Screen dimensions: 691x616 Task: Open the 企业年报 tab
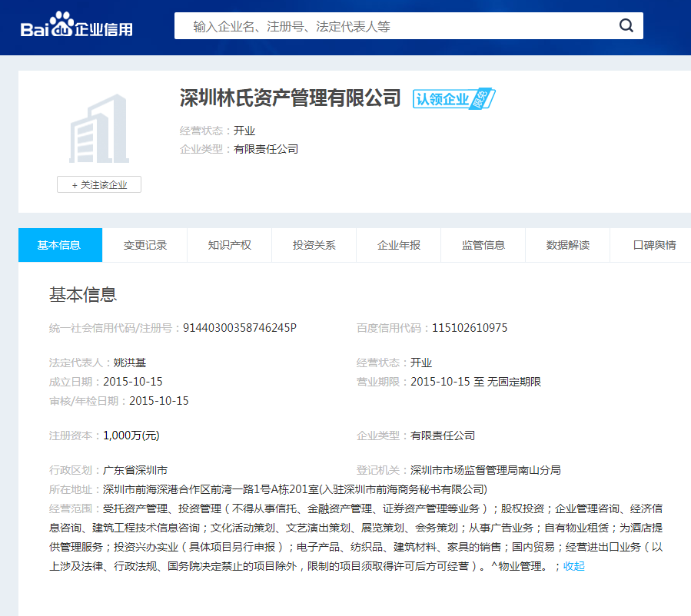coord(399,245)
